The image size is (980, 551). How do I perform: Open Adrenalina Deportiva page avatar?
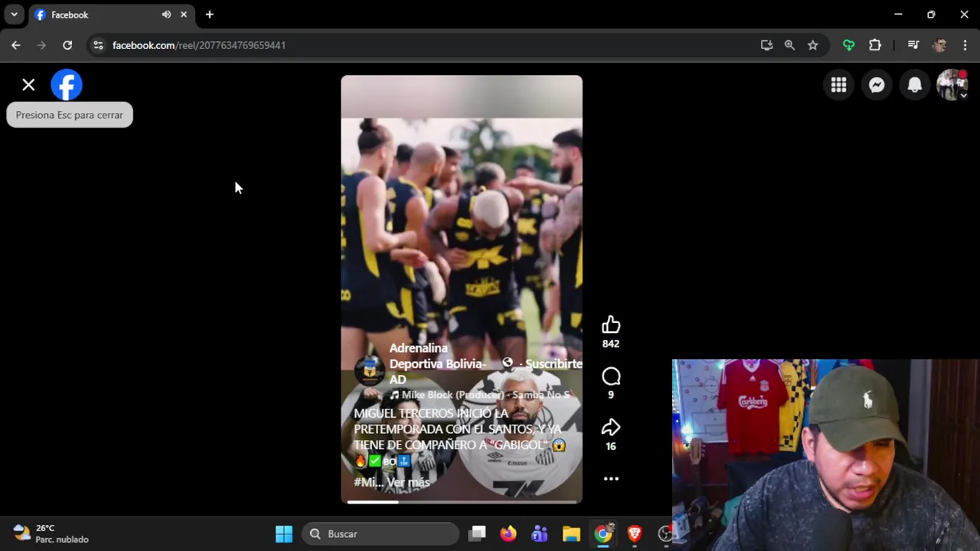point(370,371)
